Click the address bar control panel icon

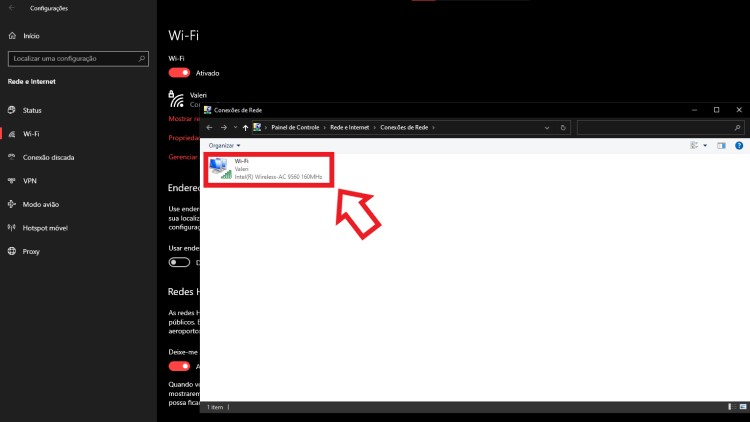click(x=257, y=127)
